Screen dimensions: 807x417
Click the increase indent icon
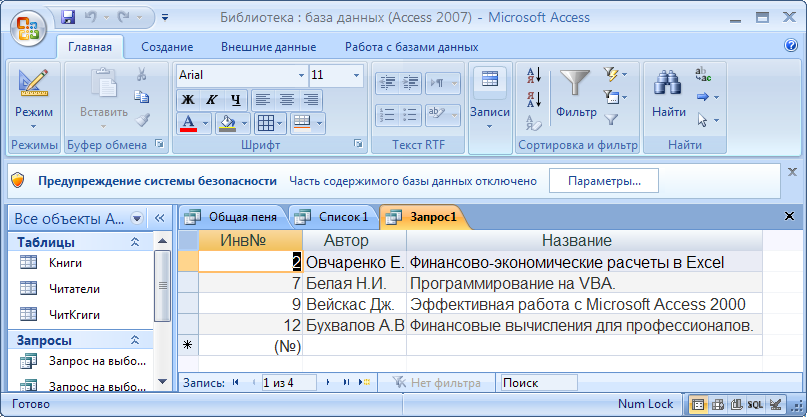tap(410, 83)
